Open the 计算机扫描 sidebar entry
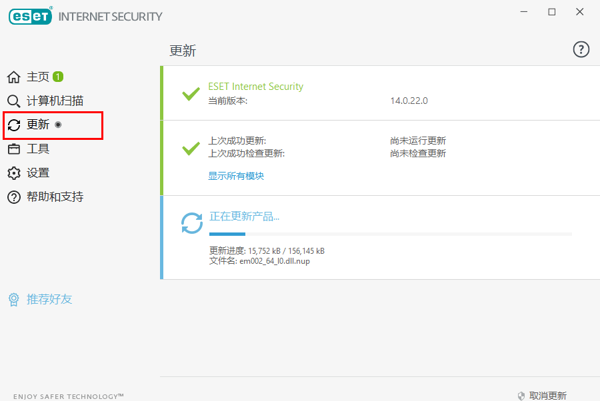600x401 pixels. (x=55, y=101)
